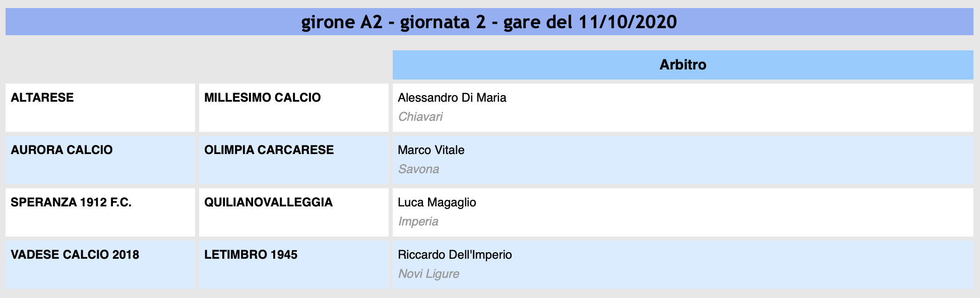
Task: Click referee name Luca Magaglio
Action: tap(437, 202)
